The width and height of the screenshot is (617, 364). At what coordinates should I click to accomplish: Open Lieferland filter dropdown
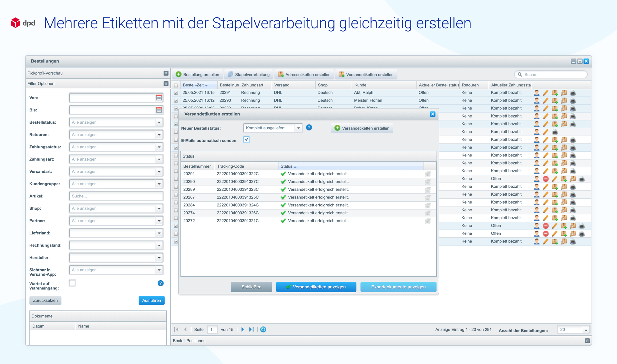pyautogui.click(x=159, y=233)
